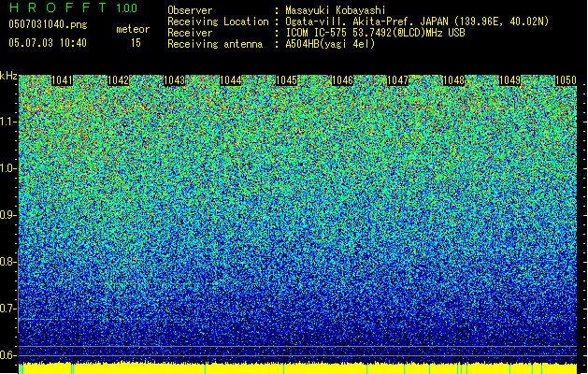Image resolution: width=588 pixels, height=374 pixels.
Task: Click the 1044 time marker label
Action: tap(230, 80)
